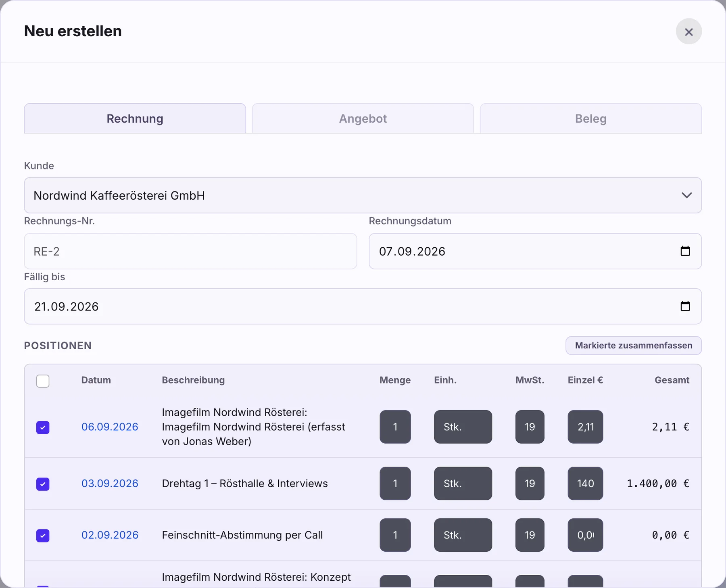Screen dimensions: 726x588
Task: Open Einh. Stk. selector in Feinschnitt-Abstimmung row
Action: pyautogui.click(x=463, y=535)
